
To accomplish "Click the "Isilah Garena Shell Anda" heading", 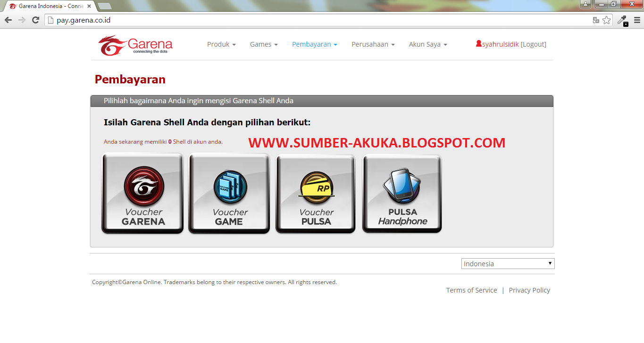I will pos(207,122).
